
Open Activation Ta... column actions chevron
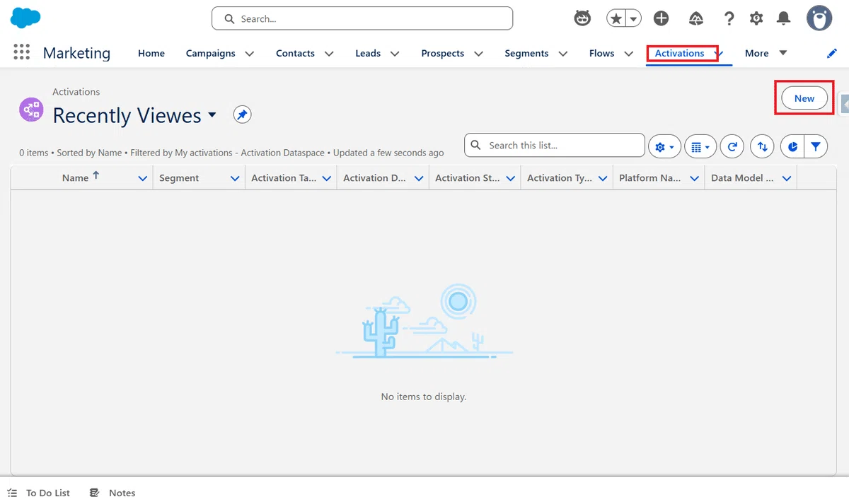(x=327, y=179)
